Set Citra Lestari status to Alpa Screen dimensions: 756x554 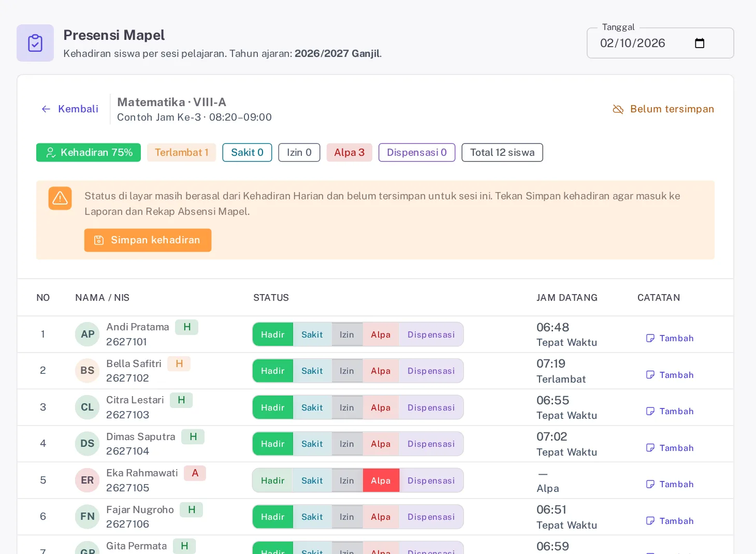(x=381, y=407)
